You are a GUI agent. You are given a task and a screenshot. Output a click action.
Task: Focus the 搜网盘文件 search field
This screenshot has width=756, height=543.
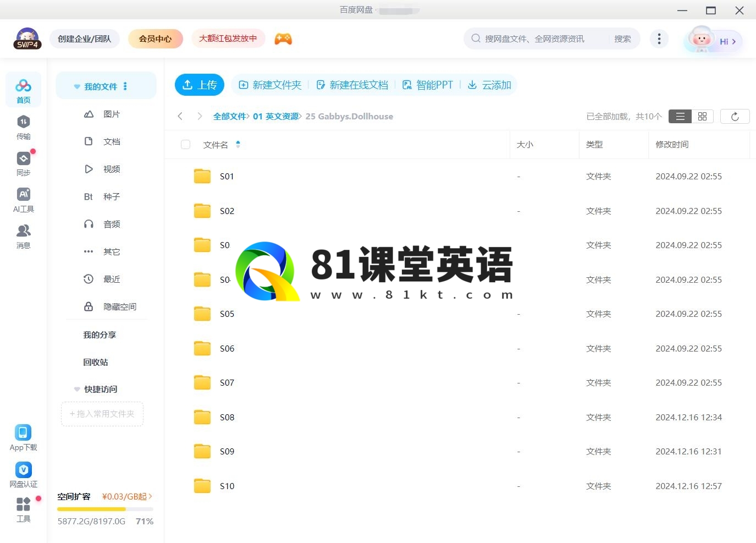534,39
